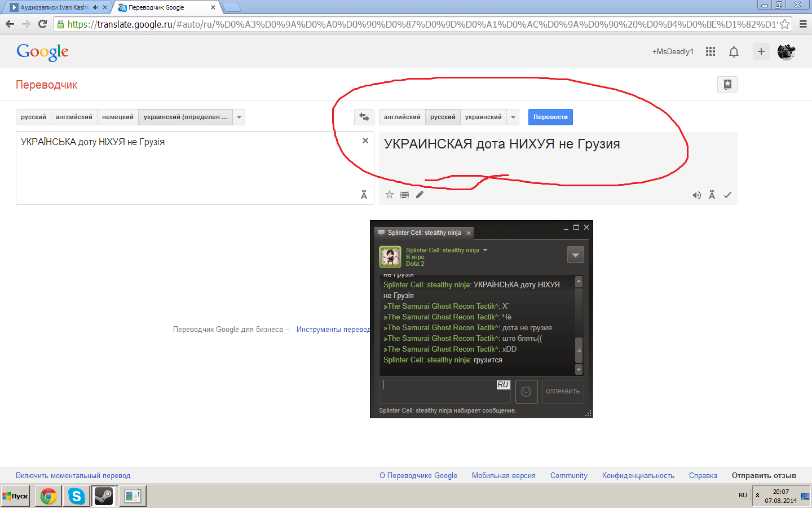Viewport: 812px width, 508px height.
Task: Open the phrasebook star button
Action: [x=727, y=85]
